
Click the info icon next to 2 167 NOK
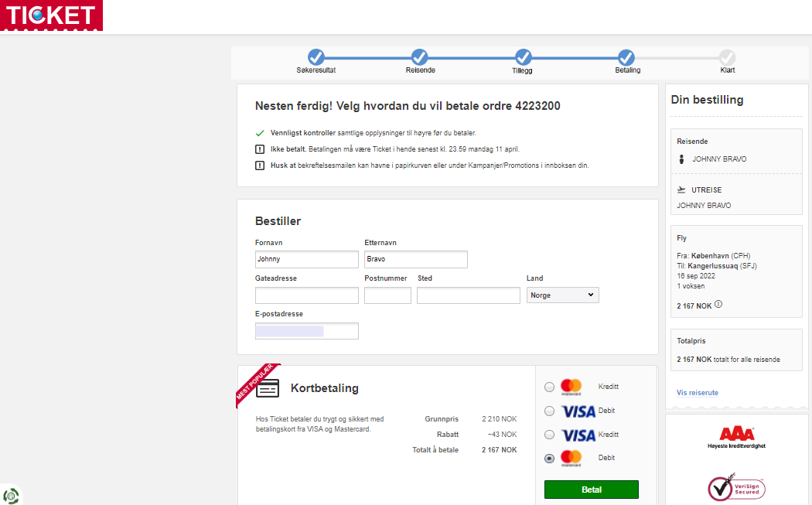click(x=718, y=305)
